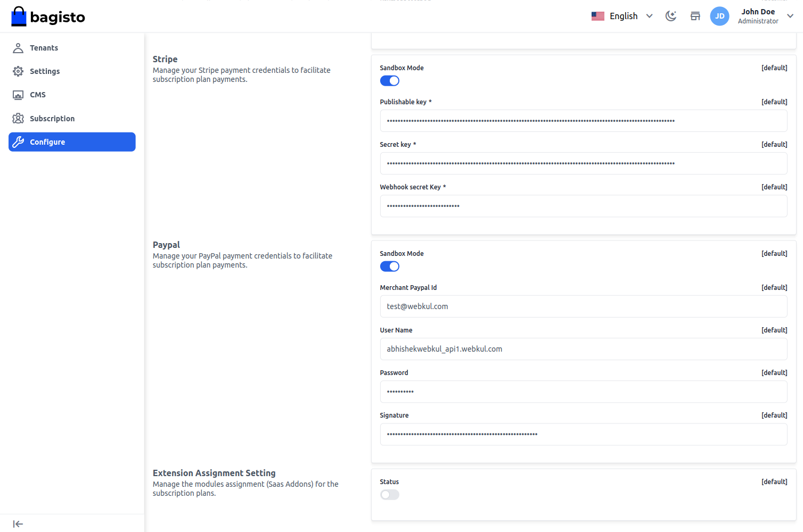The width and height of the screenshot is (803, 532).
Task: Click John Doe user name
Action: pyautogui.click(x=758, y=12)
